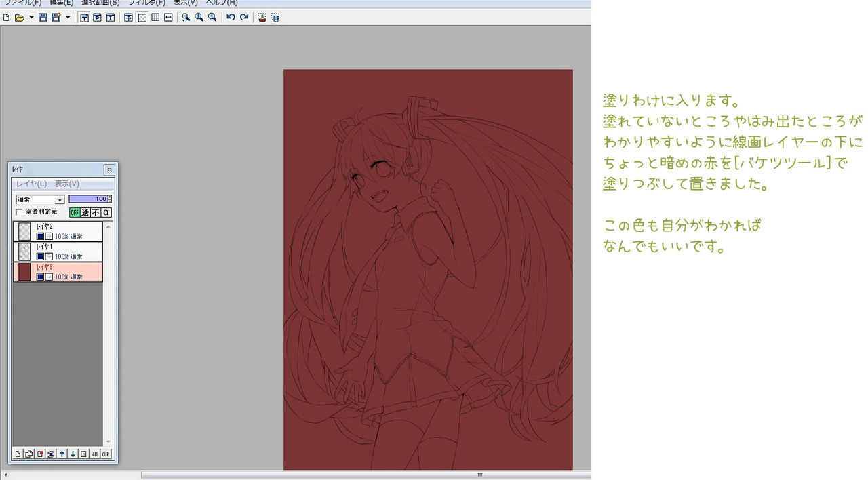Duplicate the current layer

click(x=29, y=454)
